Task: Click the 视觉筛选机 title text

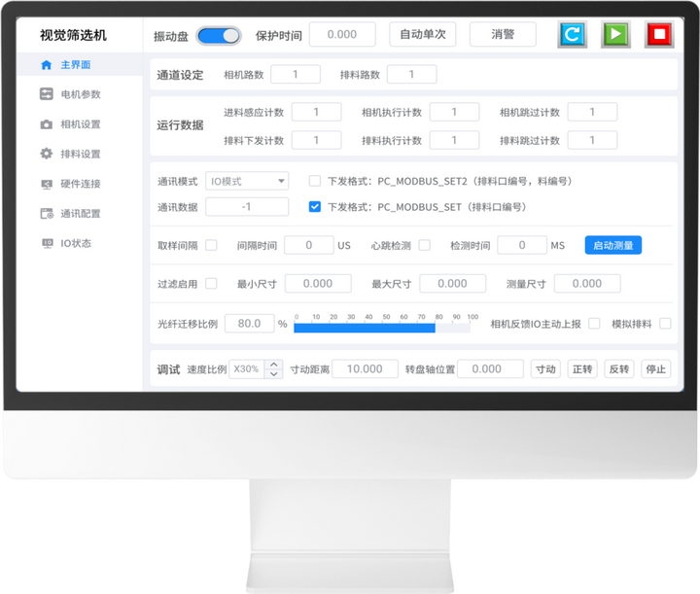Action: [73, 35]
